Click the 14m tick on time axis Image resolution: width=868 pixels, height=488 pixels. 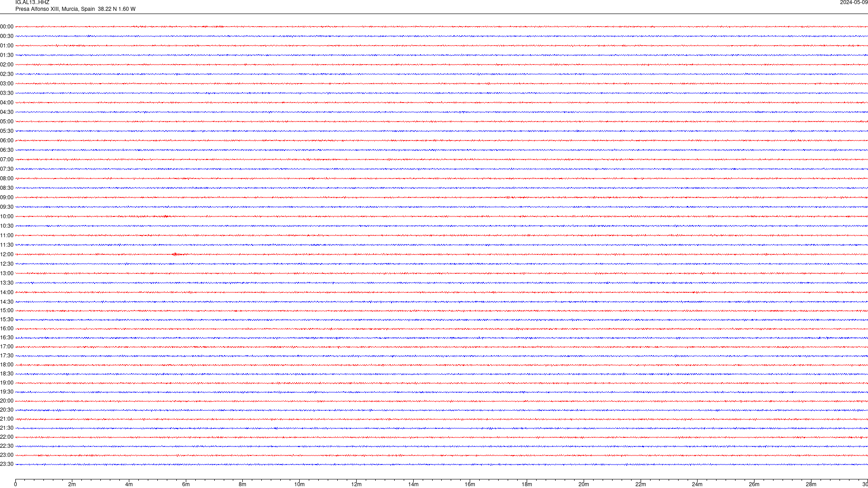pyautogui.click(x=413, y=484)
